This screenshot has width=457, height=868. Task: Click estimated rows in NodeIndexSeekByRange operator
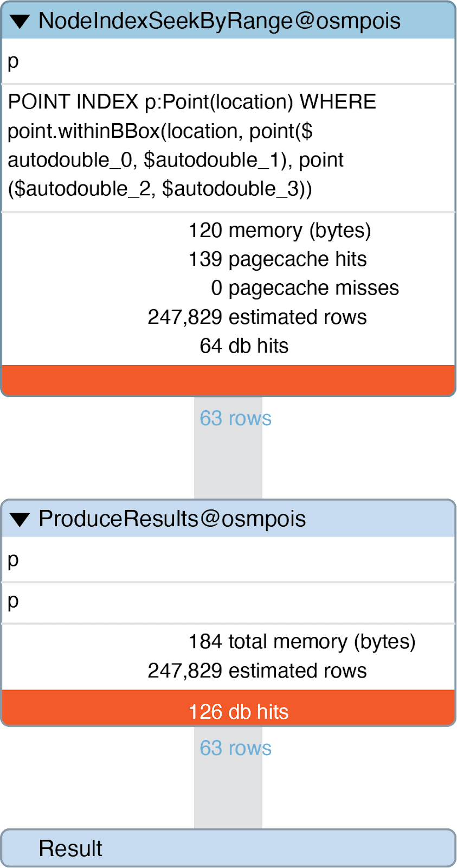(257, 317)
